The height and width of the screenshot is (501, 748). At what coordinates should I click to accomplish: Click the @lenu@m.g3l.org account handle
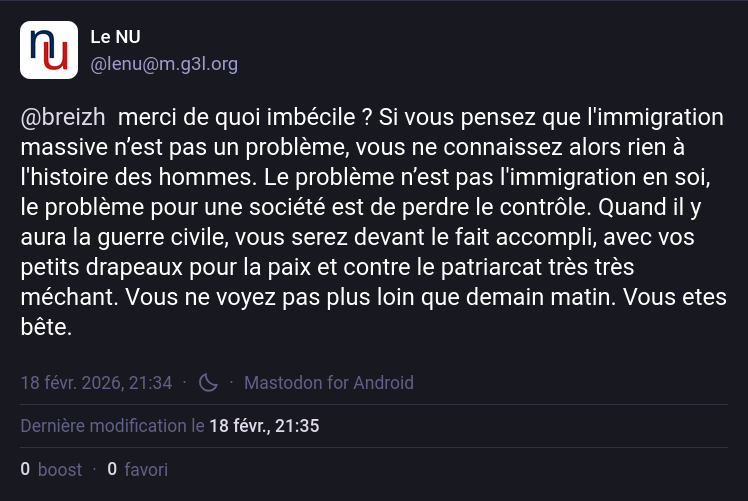pyautogui.click(x=164, y=65)
